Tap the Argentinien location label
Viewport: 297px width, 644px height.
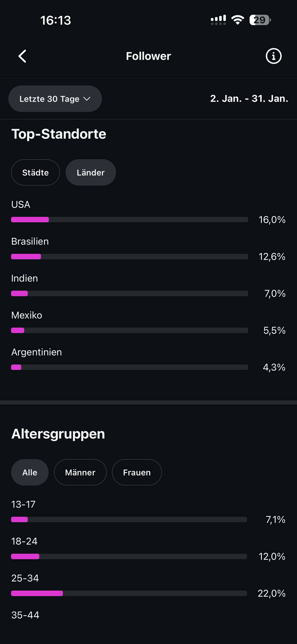coord(36,352)
